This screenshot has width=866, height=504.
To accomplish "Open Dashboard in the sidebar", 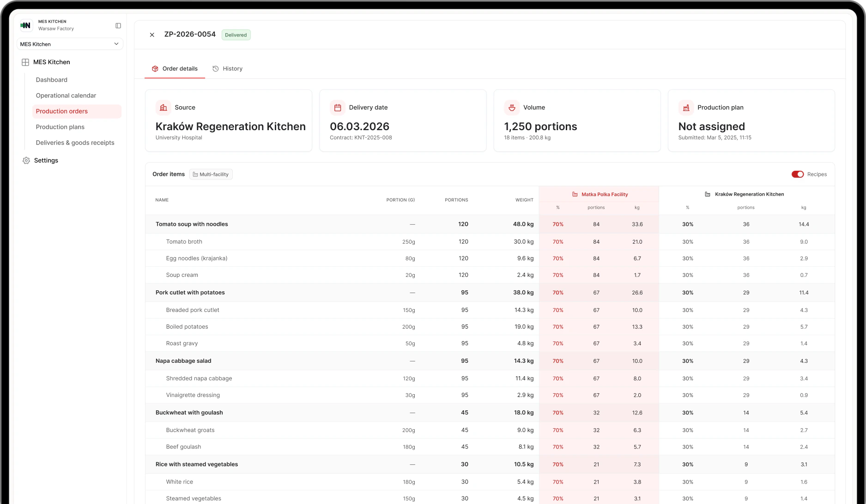I will click(x=52, y=80).
